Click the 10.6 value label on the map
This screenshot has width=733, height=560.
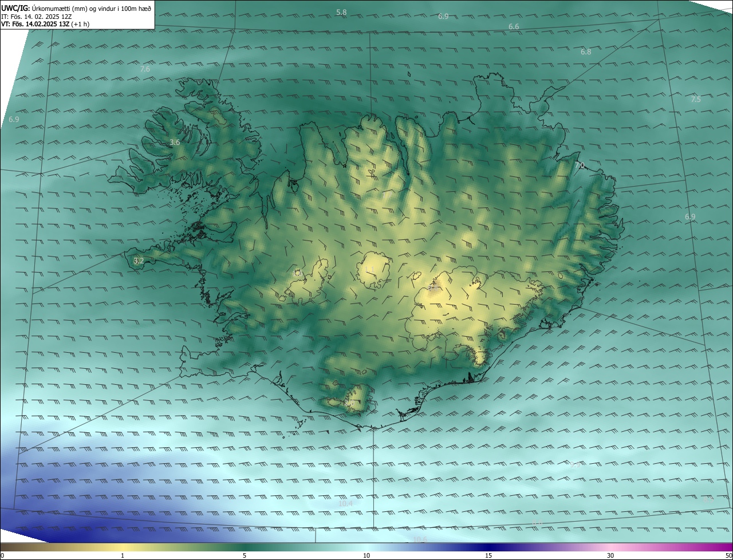420,540
